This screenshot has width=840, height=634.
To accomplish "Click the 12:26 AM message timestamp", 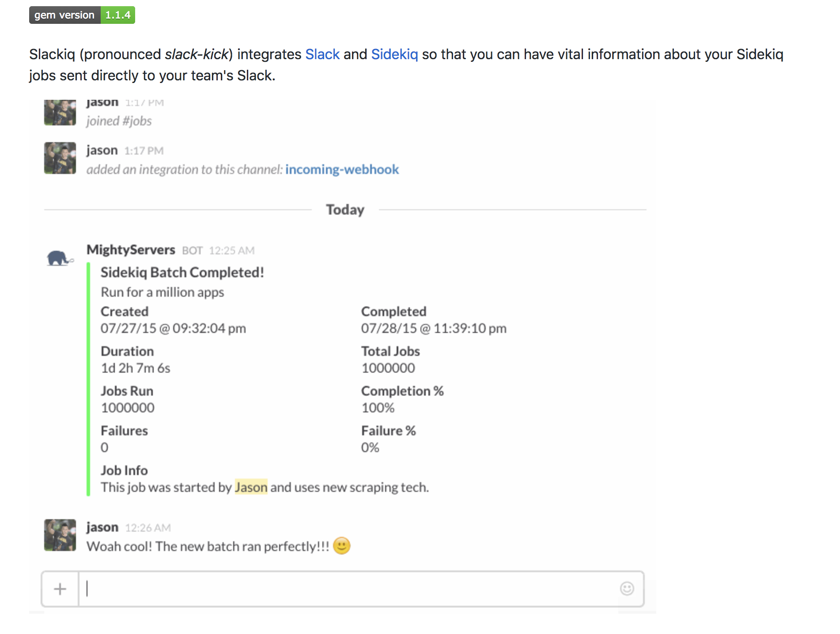I will (148, 528).
